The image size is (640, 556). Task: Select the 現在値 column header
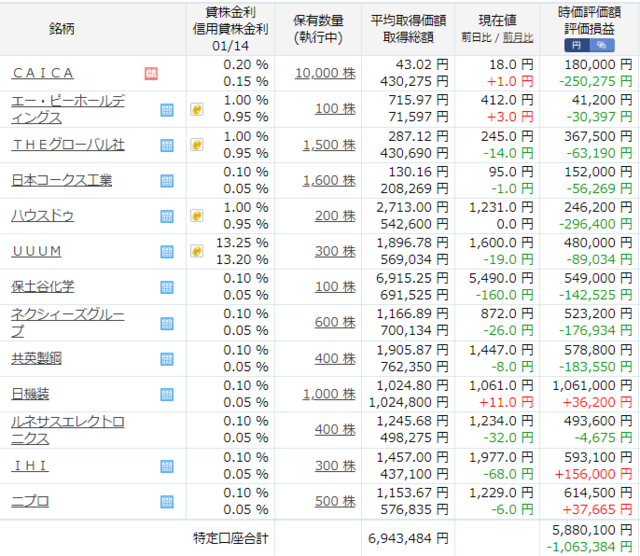(497, 20)
